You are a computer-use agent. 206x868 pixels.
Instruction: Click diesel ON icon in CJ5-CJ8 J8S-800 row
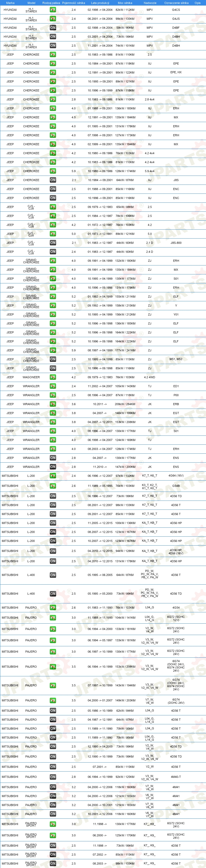53,243
